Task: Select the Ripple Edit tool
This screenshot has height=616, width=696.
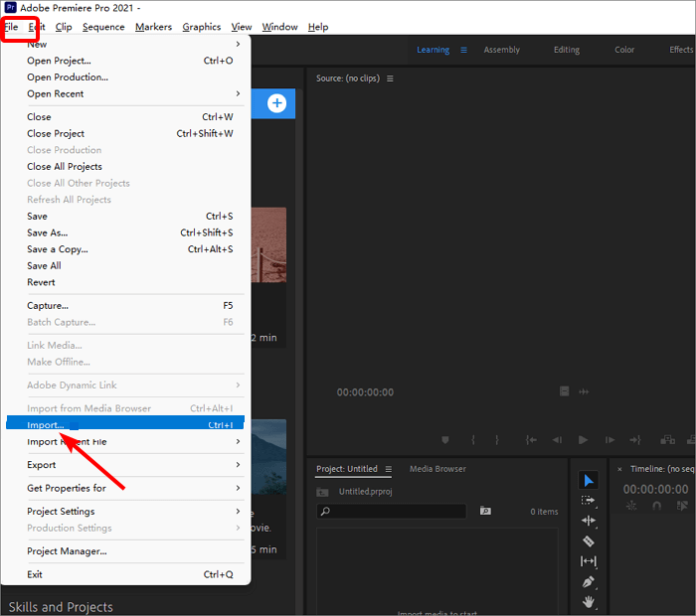Action: (589, 521)
